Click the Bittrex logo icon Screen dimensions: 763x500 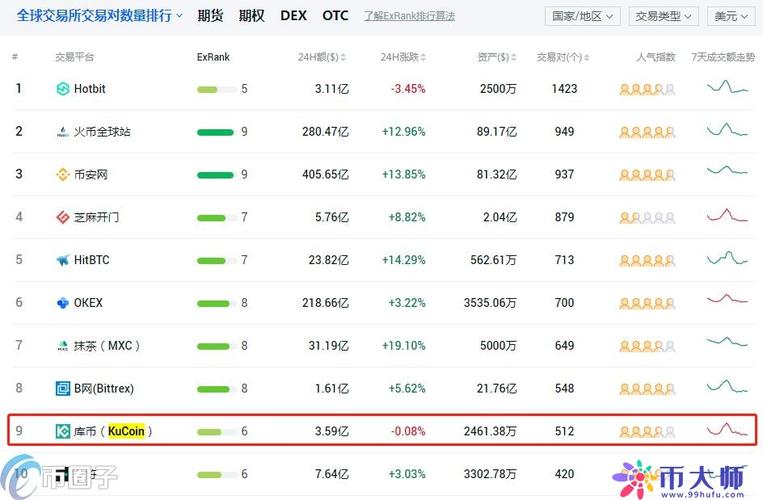(63, 389)
